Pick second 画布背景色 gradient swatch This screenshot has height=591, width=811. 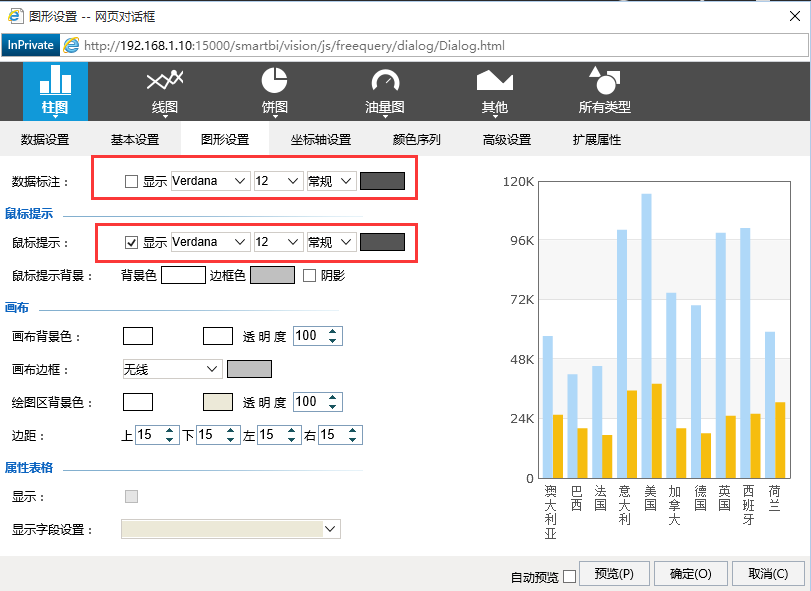[218, 336]
